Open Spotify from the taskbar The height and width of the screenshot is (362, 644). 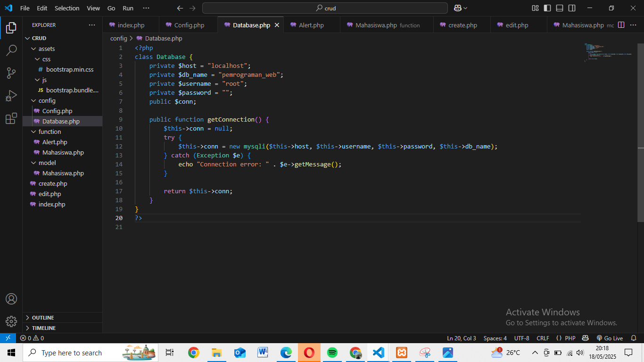click(x=332, y=352)
